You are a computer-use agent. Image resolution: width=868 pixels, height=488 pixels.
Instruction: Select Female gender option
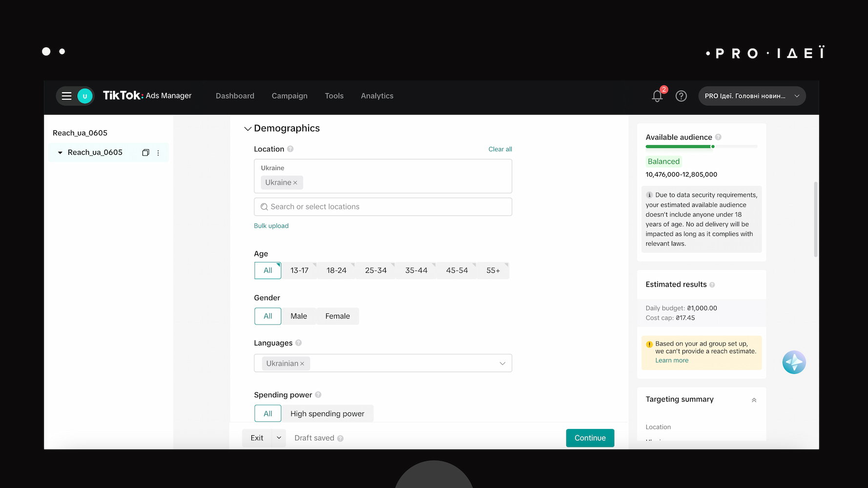[x=337, y=316]
